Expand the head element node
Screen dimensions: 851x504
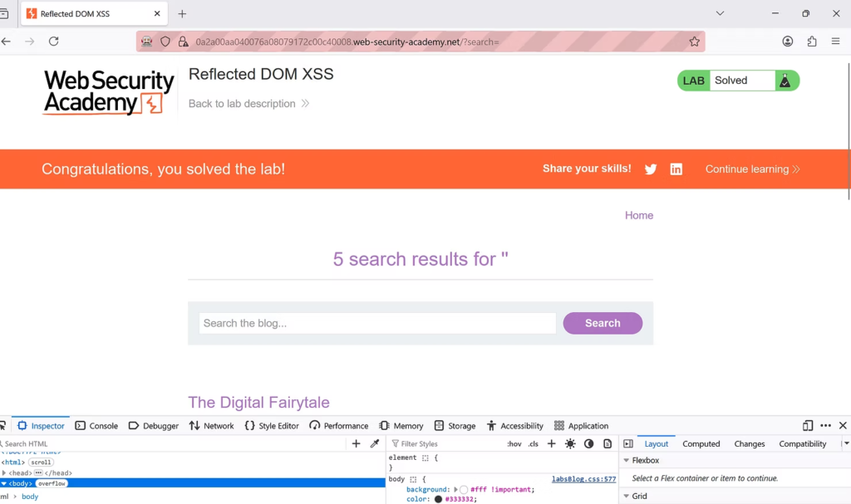click(4, 473)
